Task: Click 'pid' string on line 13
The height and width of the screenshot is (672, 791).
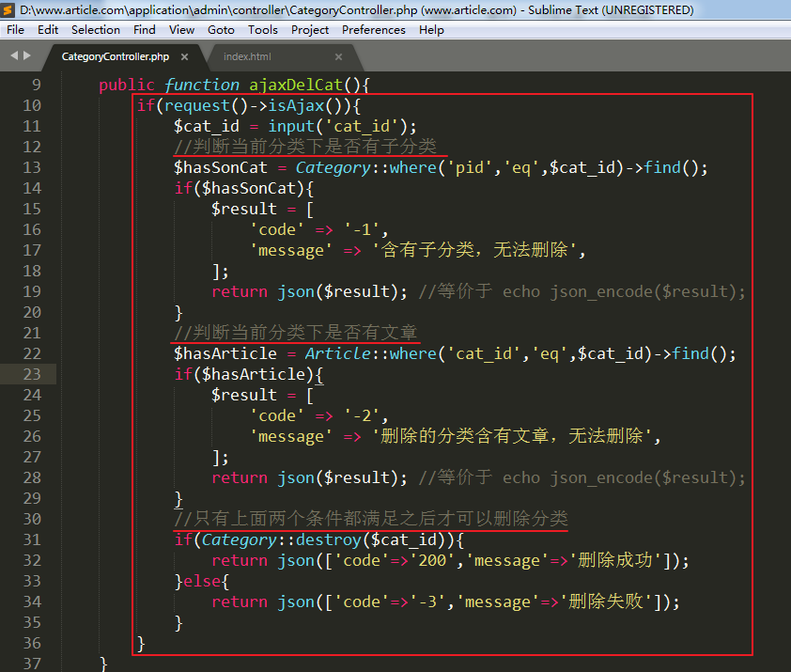Action: (x=470, y=167)
